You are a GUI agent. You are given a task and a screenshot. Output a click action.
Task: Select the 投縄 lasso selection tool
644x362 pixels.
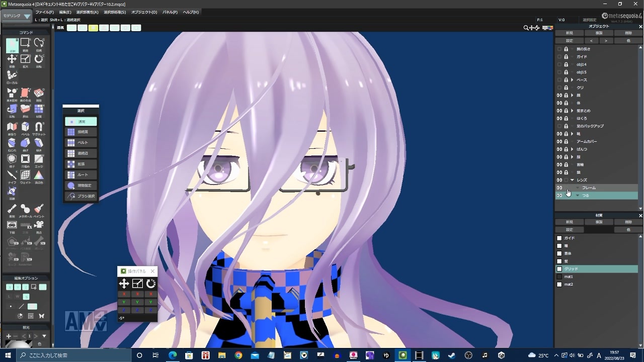[x=39, y=45]
